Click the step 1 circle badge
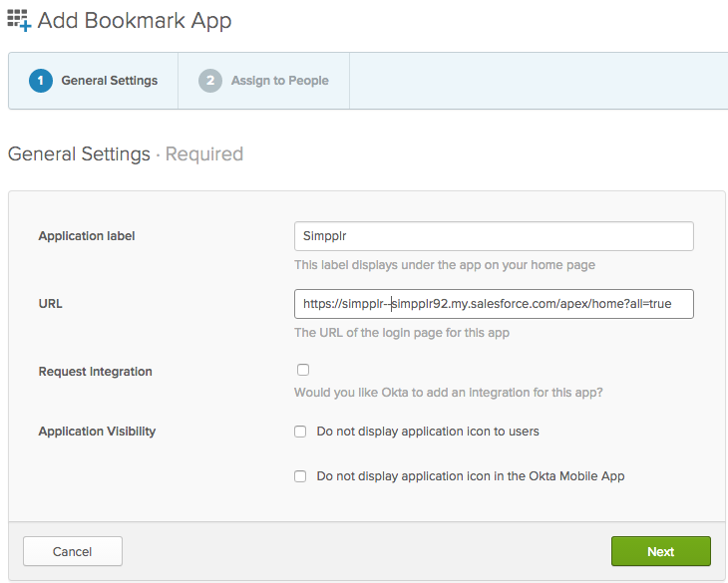728x583 pixels. [41, 81]
